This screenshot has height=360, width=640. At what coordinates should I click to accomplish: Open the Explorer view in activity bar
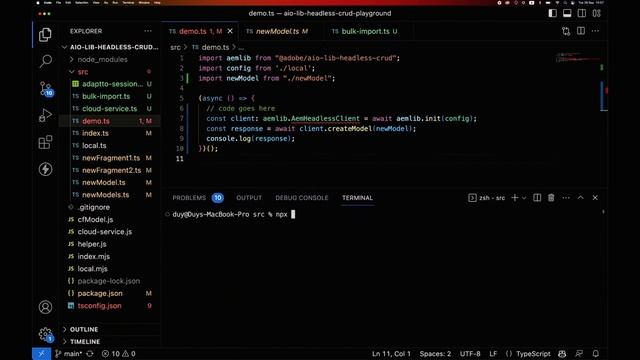point(45,35)
